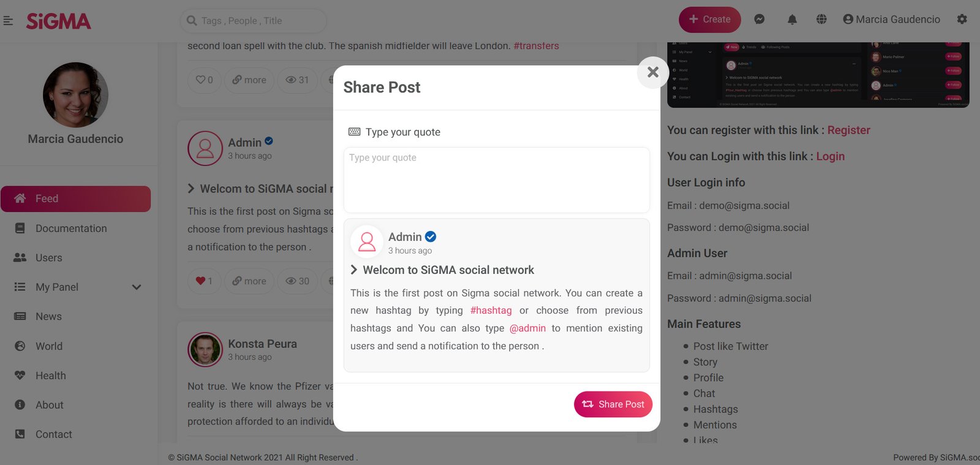Open the messenger chat icon in header
This screenshot has width=980, height=465.
(x=759, y=20)
